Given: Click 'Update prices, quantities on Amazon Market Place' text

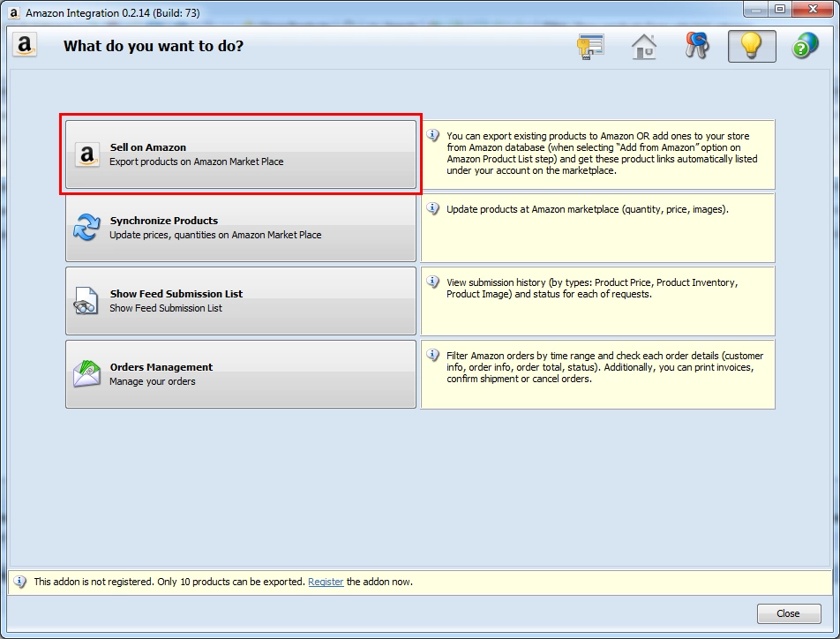Looking at the screenshot, I should tap(215, 235).
